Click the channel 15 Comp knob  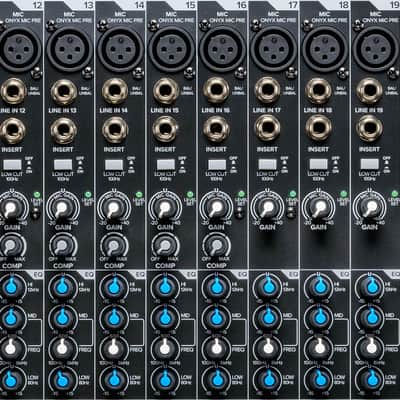(x=165, y=246)
